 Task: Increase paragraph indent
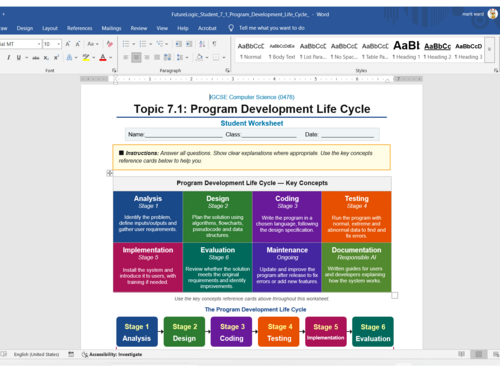point(189,44)
